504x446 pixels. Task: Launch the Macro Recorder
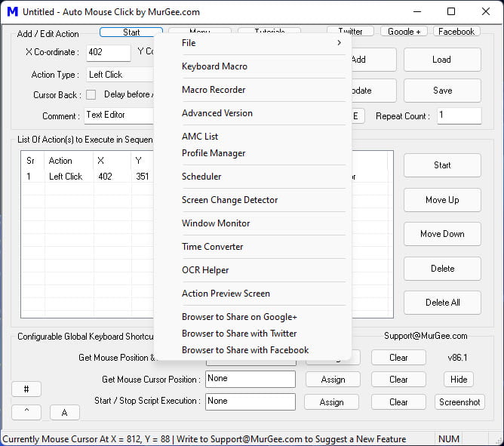[x=252, y=90]
